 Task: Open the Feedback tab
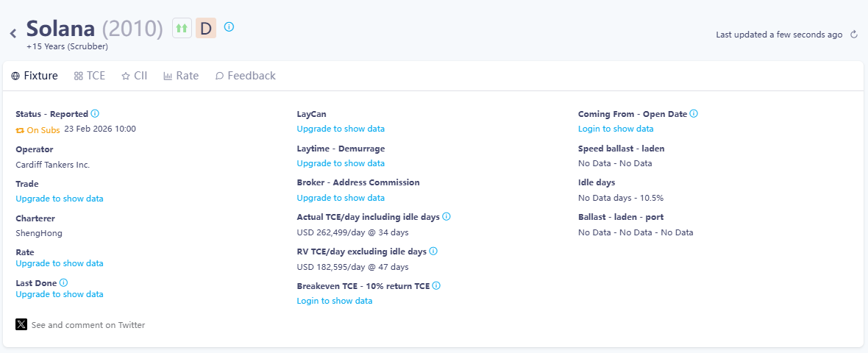coord(245,76)
